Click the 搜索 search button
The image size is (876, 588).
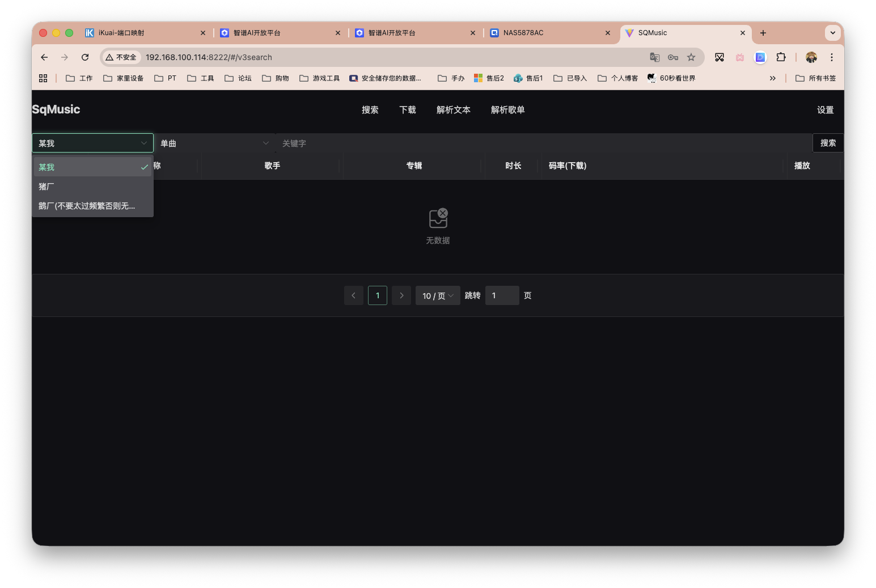point(828,143)
